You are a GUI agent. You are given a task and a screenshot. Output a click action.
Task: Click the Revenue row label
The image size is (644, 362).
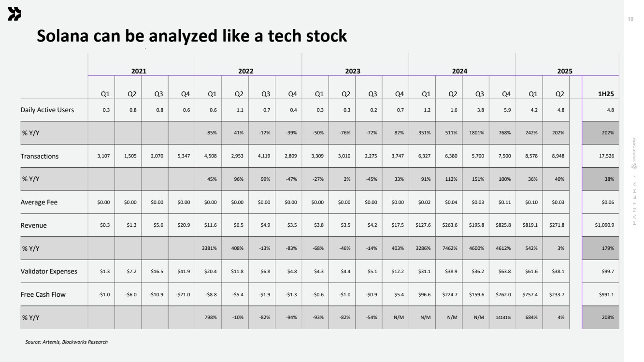34,225
